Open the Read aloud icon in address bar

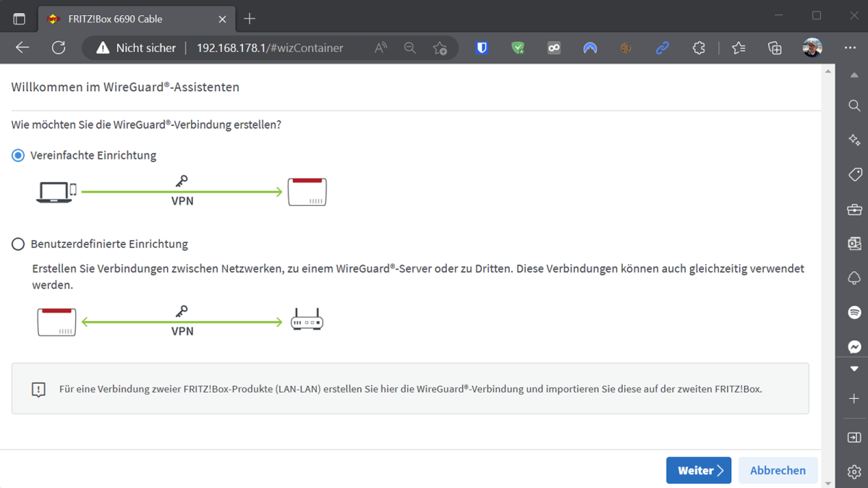coord(380,48)
